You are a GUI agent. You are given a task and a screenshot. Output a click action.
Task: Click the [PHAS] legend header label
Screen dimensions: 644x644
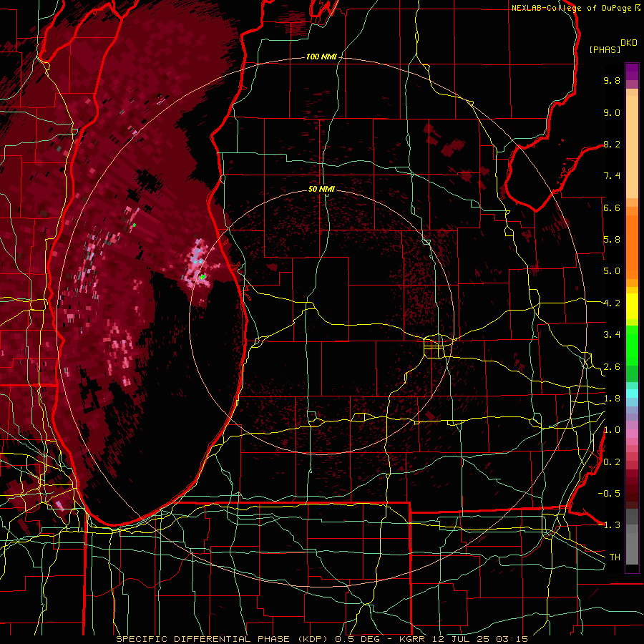pos(605,49)
